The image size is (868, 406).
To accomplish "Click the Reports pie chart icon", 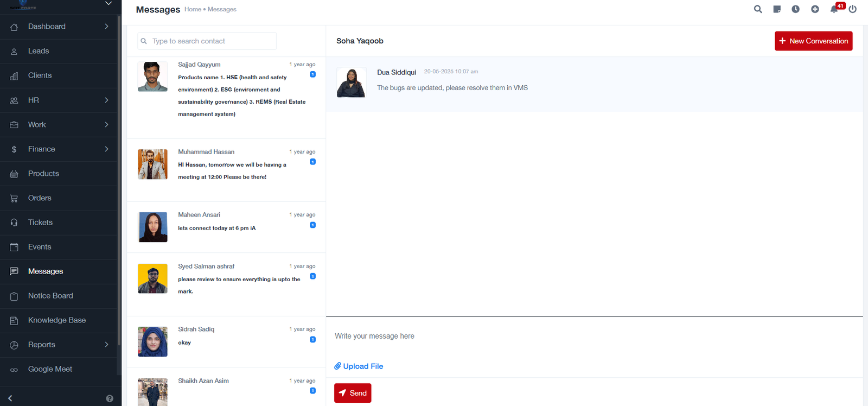I will 14,345.
